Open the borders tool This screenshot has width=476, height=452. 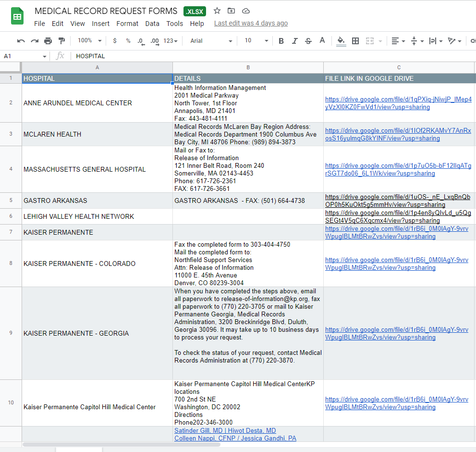pyautogui.click(x=355, y=41)
